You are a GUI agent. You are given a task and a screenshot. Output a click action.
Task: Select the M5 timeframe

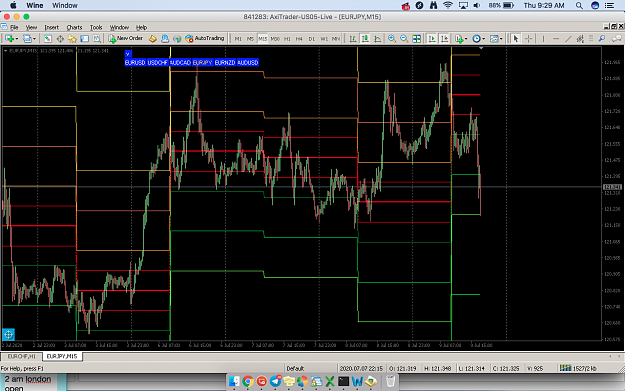pos(250,39)
